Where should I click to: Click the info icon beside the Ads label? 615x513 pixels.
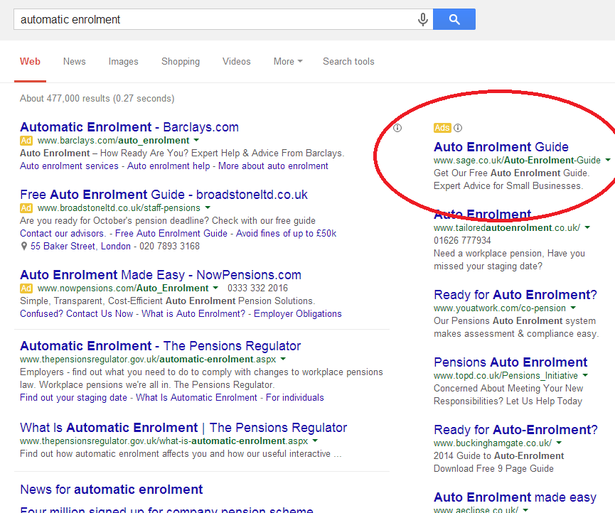[458, 128]
